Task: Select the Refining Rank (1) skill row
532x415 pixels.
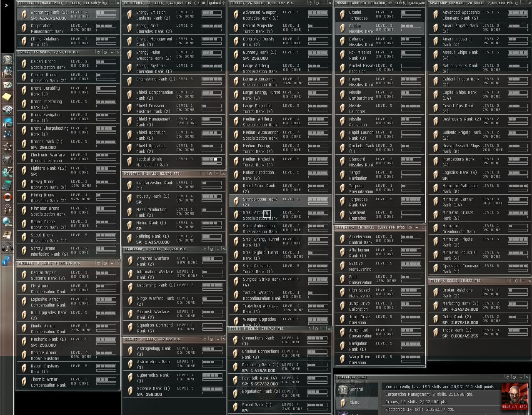Action: [x=174, y=239]
